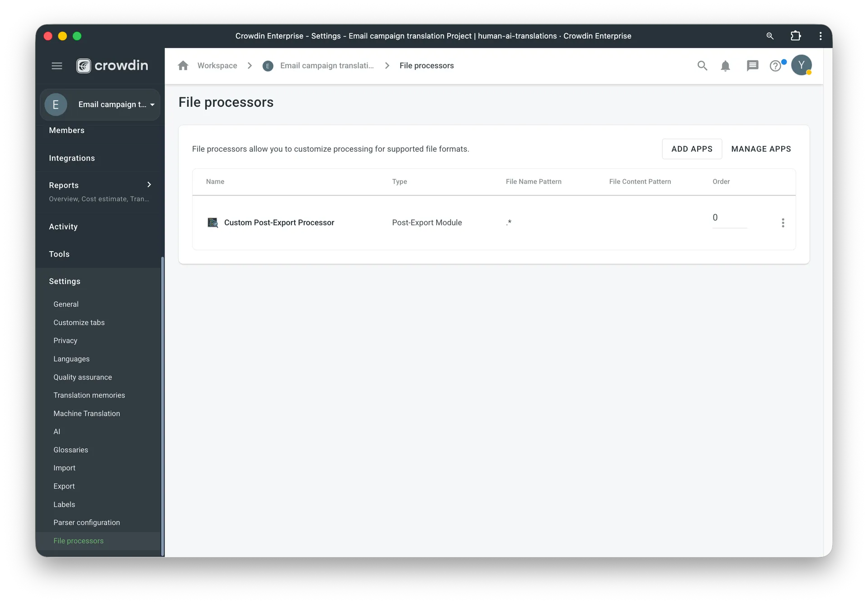Open the Integrations sidebar item

point(72,158)
